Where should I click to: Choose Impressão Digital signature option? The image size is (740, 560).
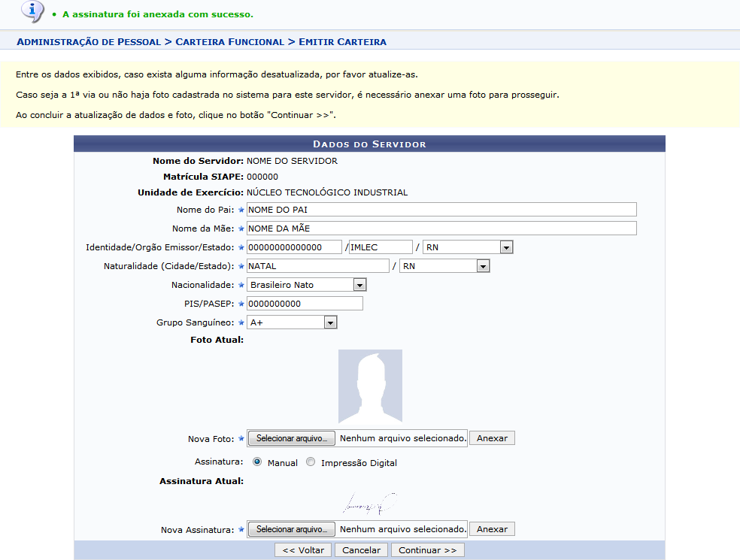click(311, 462)
